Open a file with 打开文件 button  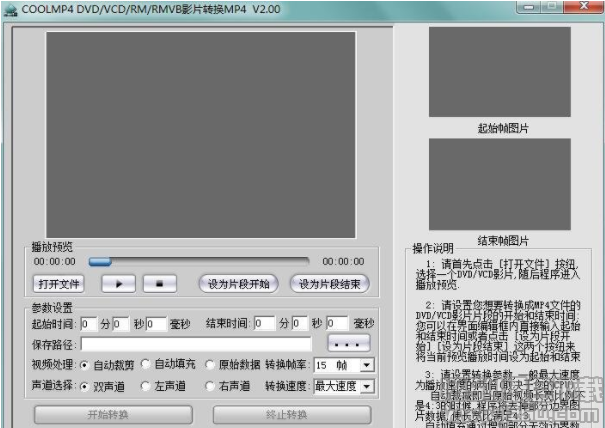(x=59, y=284)
